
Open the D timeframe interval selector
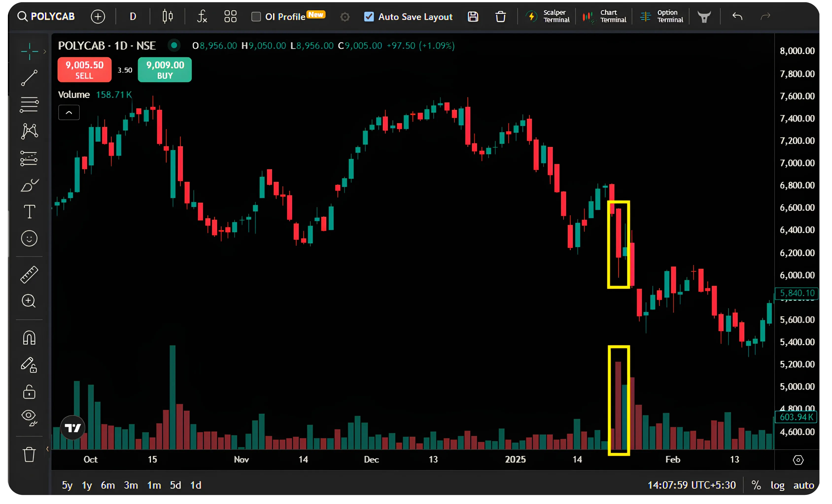pyautogui.click(x=133, y=16)
